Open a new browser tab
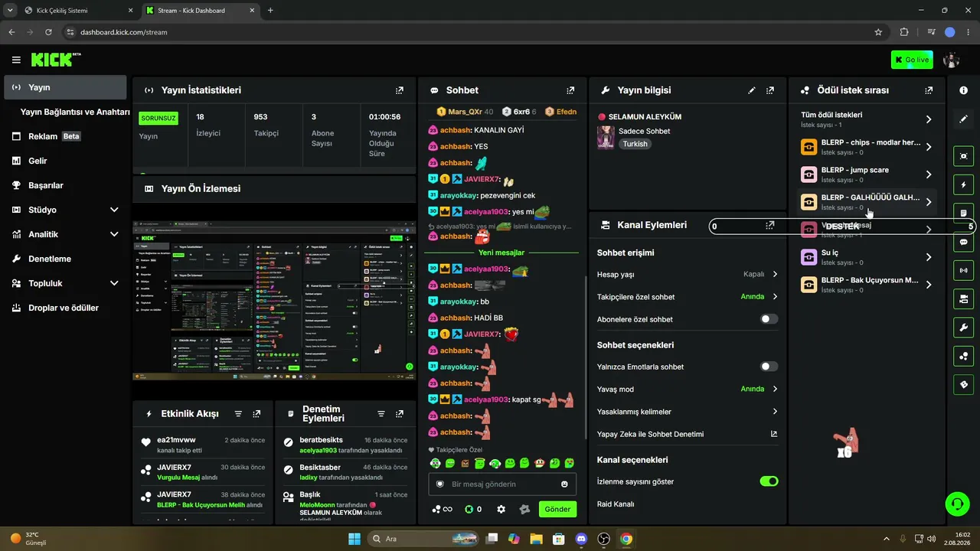The width and height of the screenshot is (980, 551). pos(270,11)
